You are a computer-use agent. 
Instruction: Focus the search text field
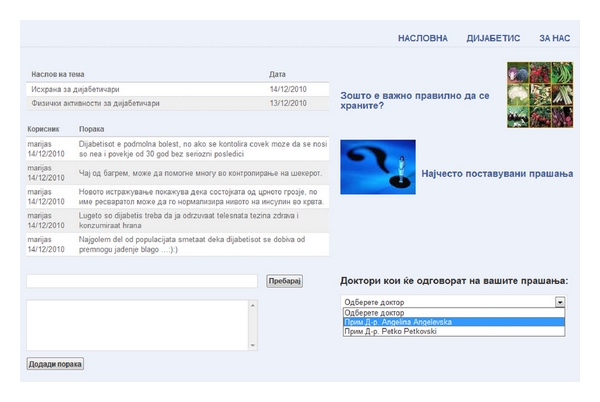pos(142,281)
